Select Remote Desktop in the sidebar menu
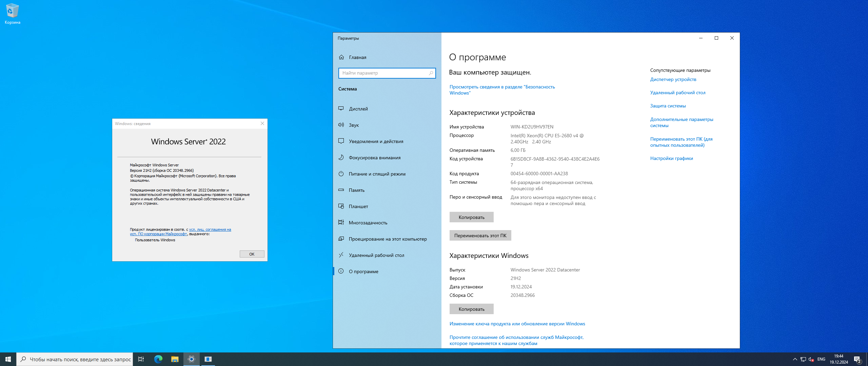868x366 pixels. click(x=376, y=255)
